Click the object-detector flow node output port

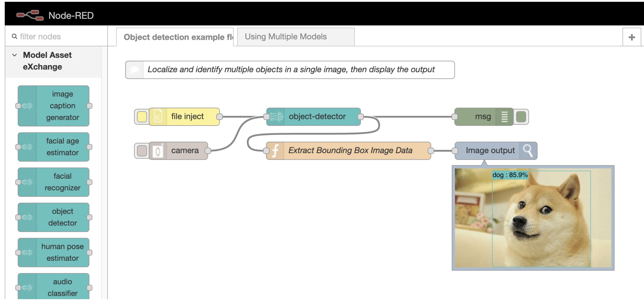click(x=361, y=116)
